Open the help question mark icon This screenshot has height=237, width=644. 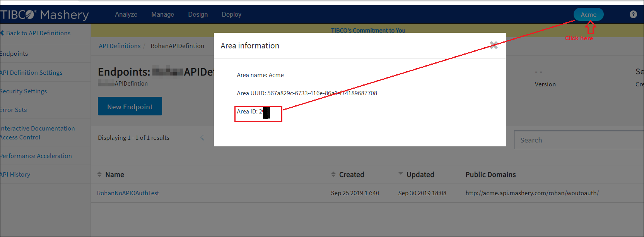click(633, 14)
